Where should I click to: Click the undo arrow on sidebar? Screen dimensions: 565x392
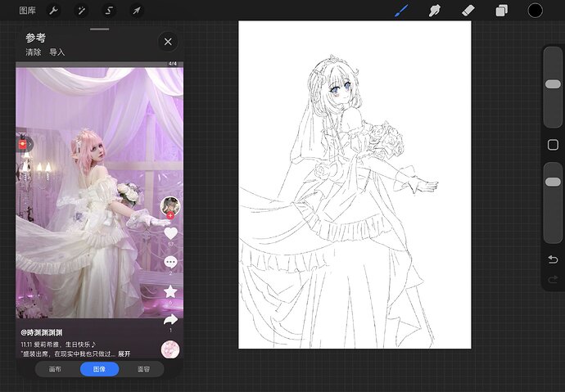[553, 259]
